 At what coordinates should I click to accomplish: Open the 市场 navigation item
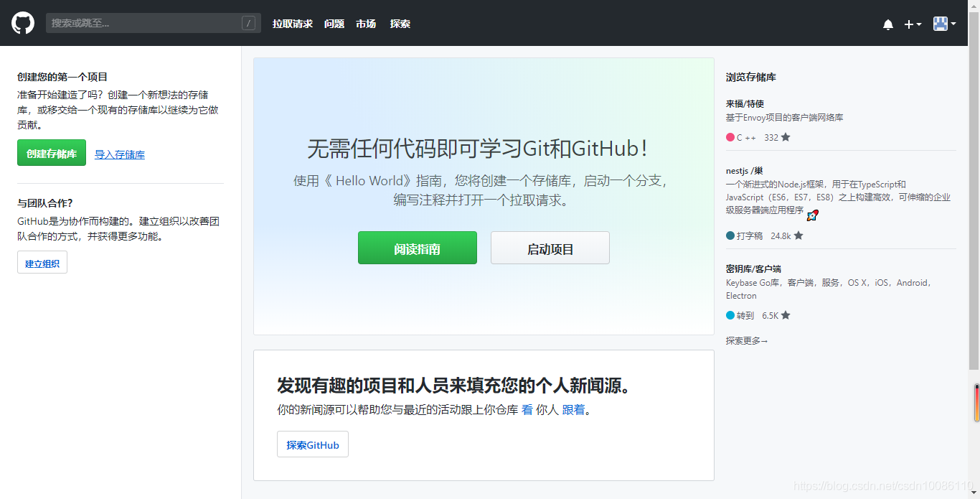366,23
